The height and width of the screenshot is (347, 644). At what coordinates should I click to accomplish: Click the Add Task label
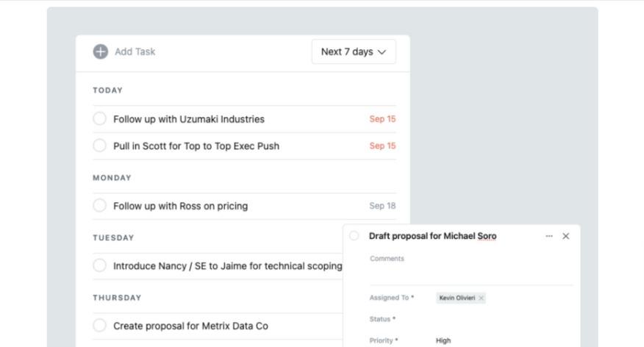pos(135,51)
